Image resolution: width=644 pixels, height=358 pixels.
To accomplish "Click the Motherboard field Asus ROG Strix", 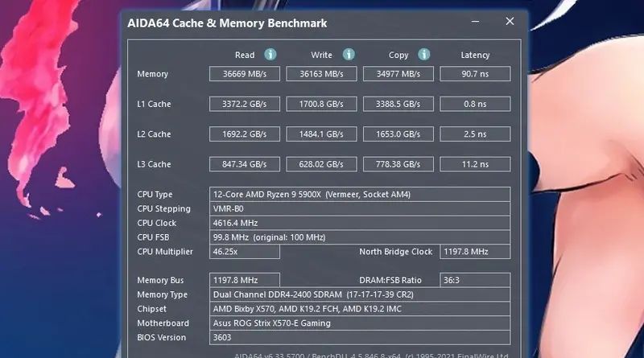I will point(360,323).
